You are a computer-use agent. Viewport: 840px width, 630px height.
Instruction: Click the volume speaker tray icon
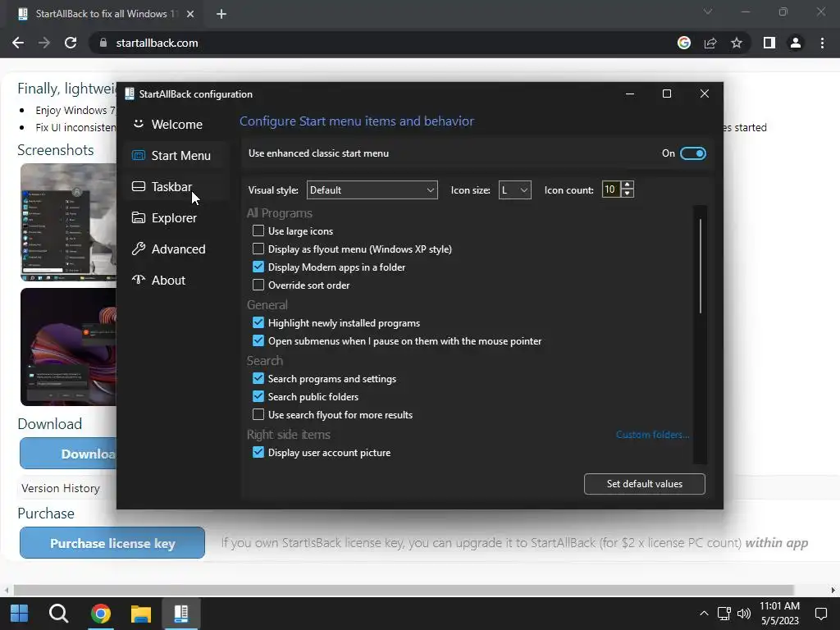pyautogui.click(x=743, y=614)
